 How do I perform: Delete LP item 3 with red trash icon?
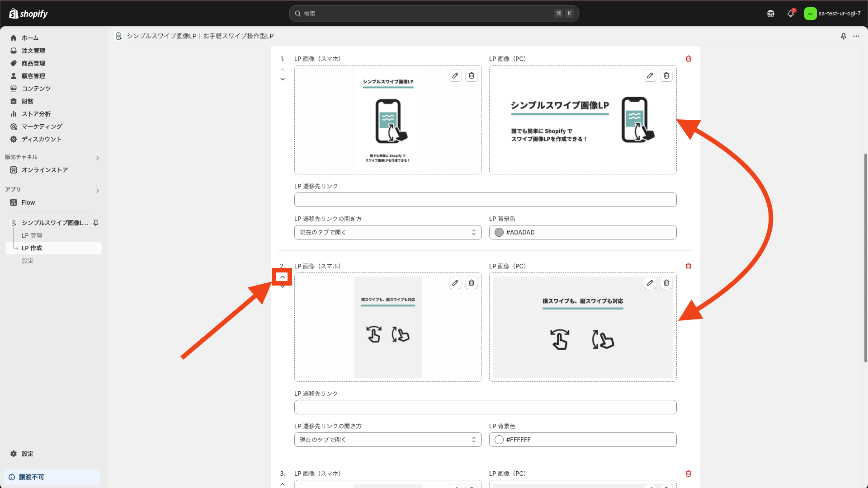[689, 474]
